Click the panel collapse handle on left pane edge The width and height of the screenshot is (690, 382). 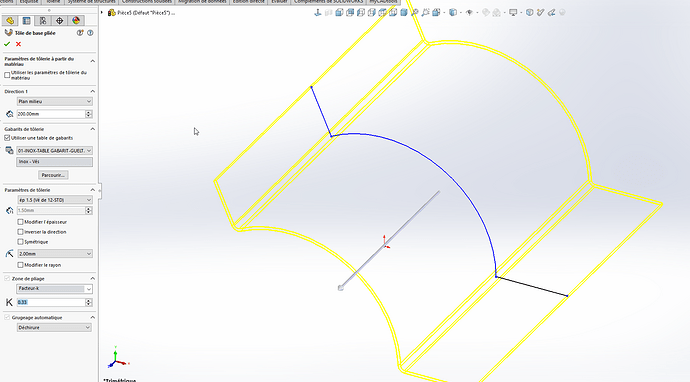[99, 191]
